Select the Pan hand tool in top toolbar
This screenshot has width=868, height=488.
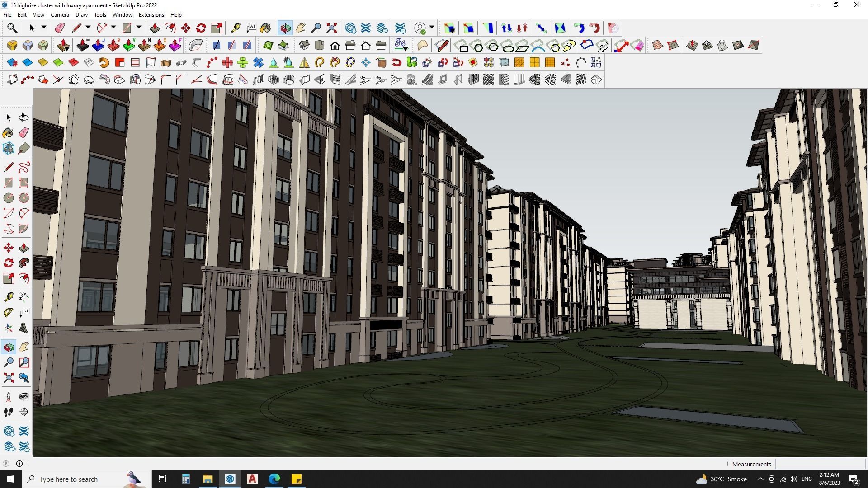301,28
